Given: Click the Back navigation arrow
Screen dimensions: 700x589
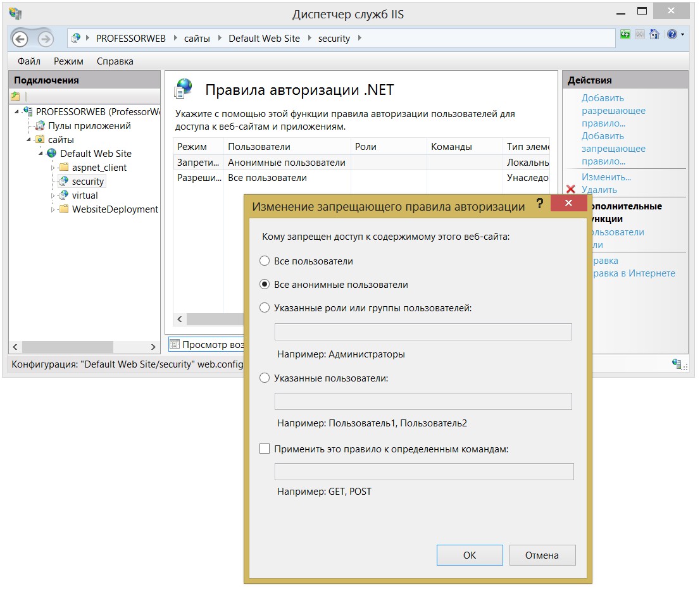Looking at the screenshot, I should [20, 39].
